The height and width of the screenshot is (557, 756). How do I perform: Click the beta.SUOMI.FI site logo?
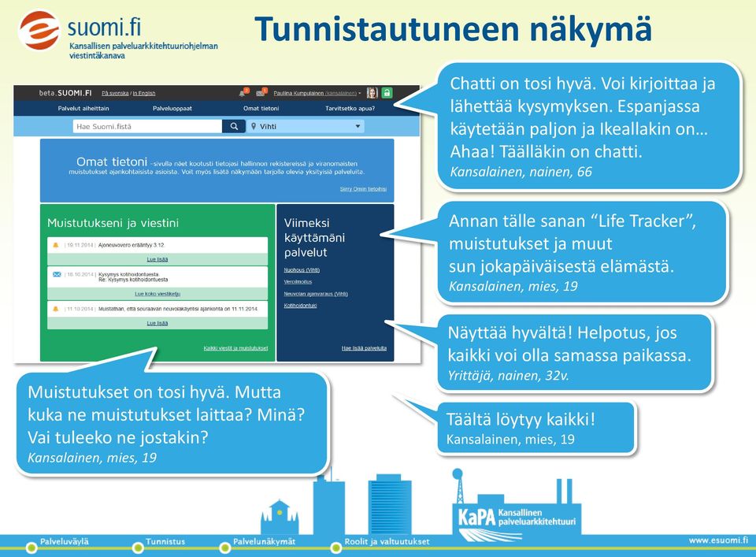[65, 93]
